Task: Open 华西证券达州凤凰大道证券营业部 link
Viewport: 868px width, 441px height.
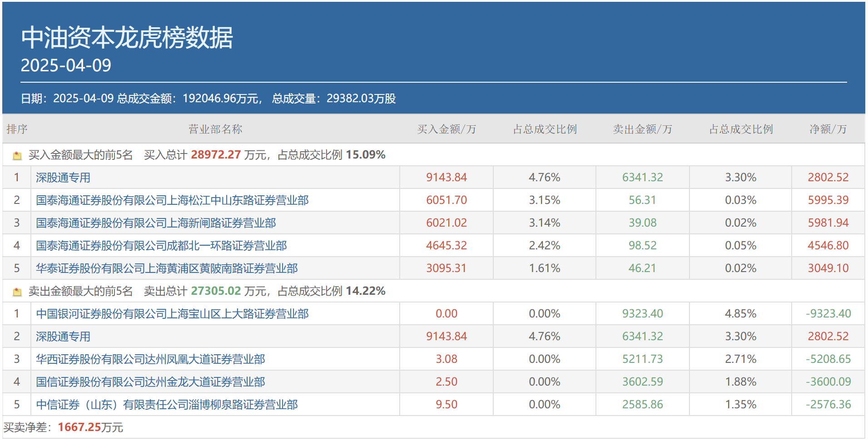Action: click(x=150, y=359)
